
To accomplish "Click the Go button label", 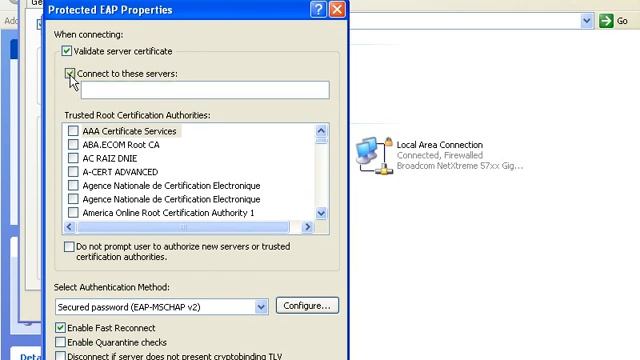I will (622, 21).
